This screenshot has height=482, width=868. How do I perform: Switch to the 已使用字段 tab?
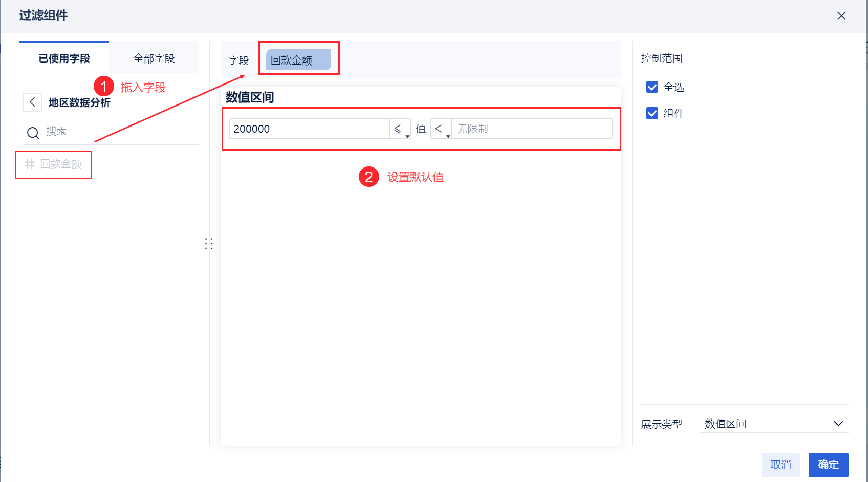pyautogui.click(x=64, y=58)
